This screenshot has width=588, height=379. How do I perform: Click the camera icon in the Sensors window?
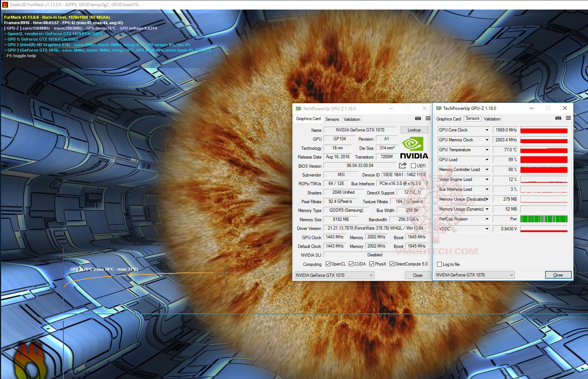tap(558, 118)
